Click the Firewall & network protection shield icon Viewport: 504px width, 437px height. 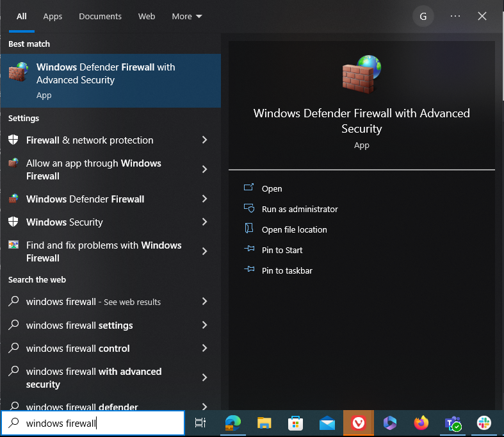13,140
